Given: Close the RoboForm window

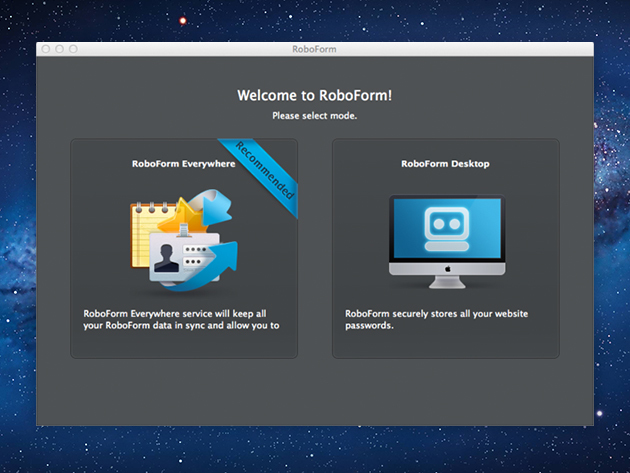Looking at the screenshot, I should coord(46,49).
